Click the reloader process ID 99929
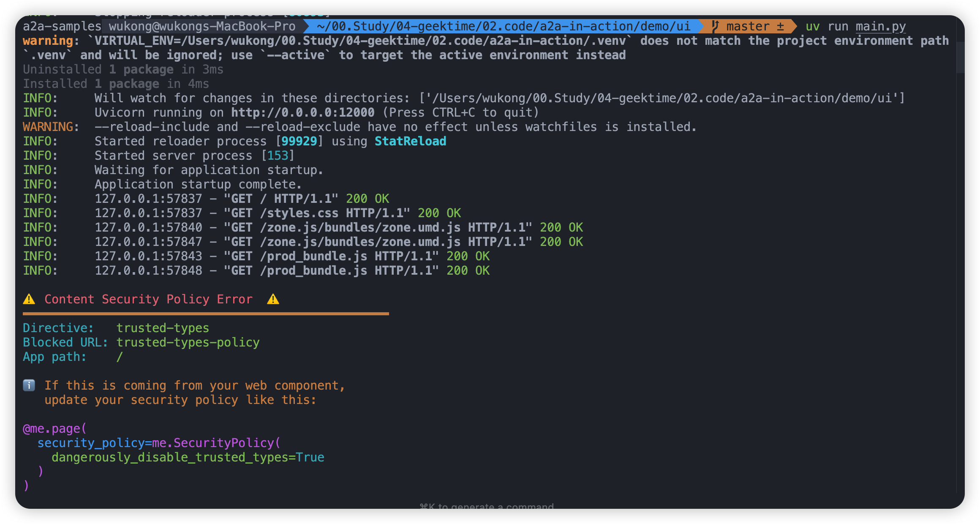The image size is (980, 524). (x=299, y=141)
